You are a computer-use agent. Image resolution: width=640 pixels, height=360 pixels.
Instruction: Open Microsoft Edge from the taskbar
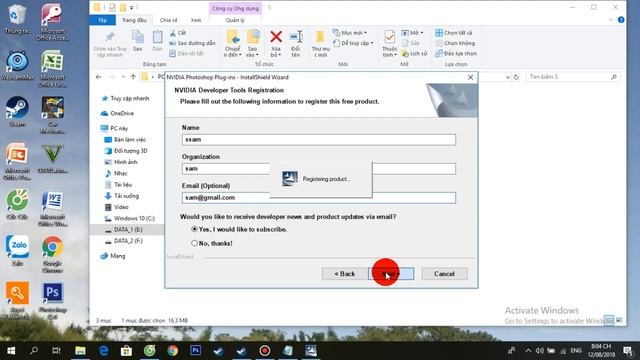coord(104,351)
